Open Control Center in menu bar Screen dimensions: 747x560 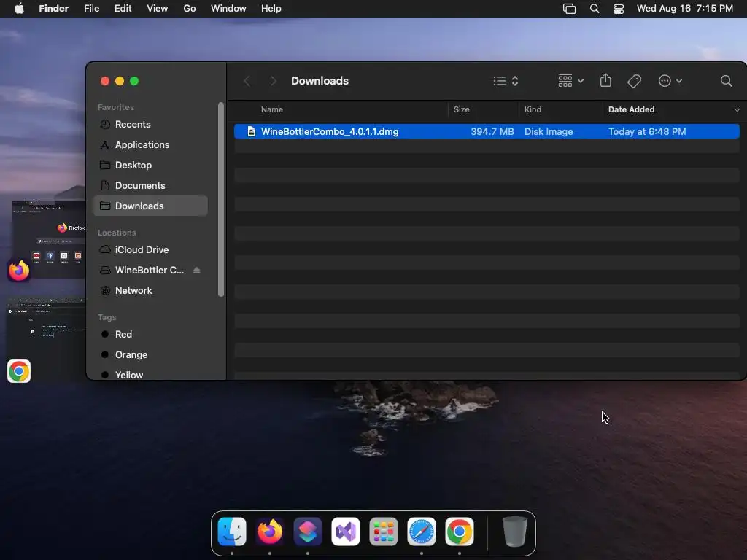pyautogui.click(x=619, y=9)
